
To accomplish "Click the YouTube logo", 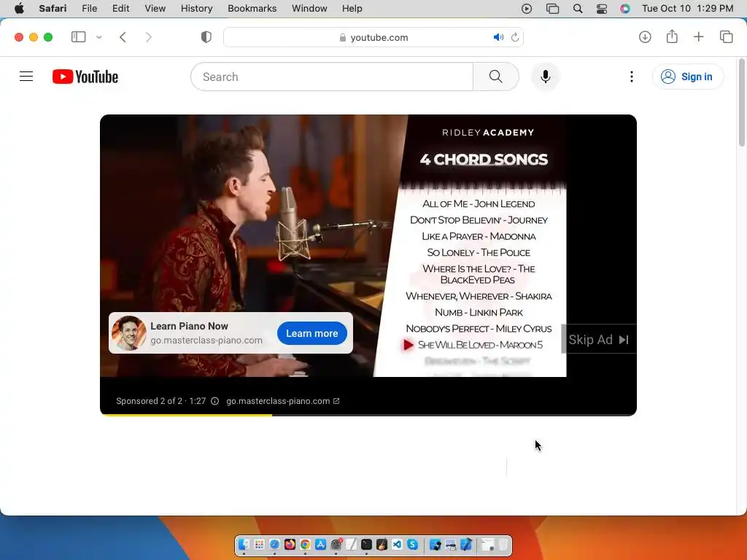I will pos(85,77).
